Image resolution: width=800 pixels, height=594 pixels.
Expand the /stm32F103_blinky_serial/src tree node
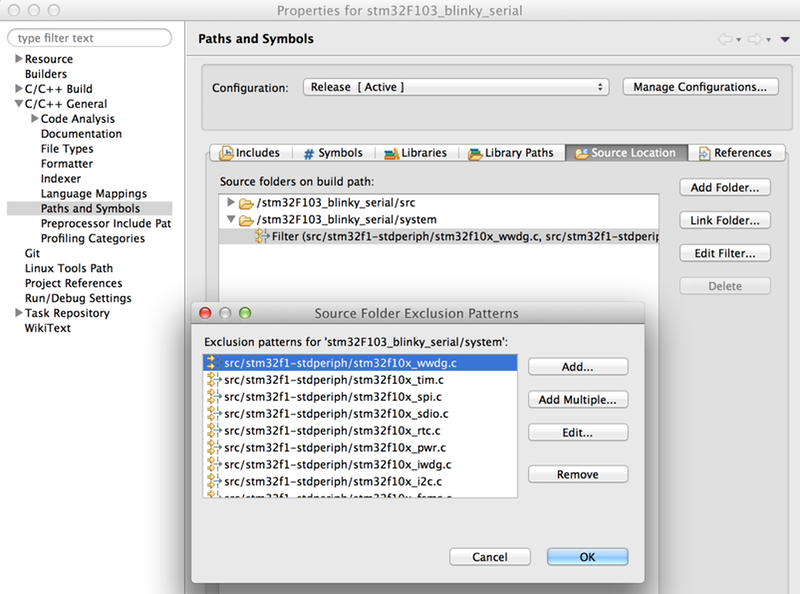(230, 203)
